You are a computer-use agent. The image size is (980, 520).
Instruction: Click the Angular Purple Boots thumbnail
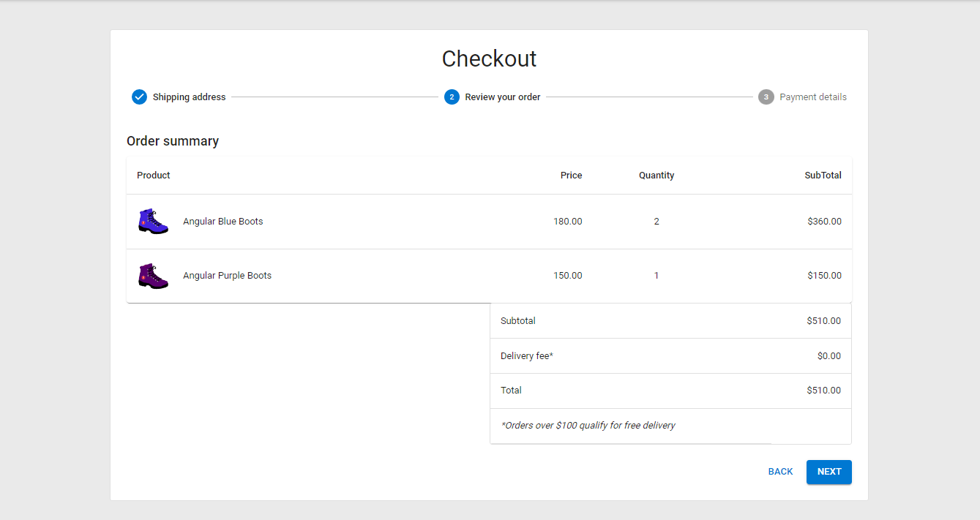pos(153,276)
